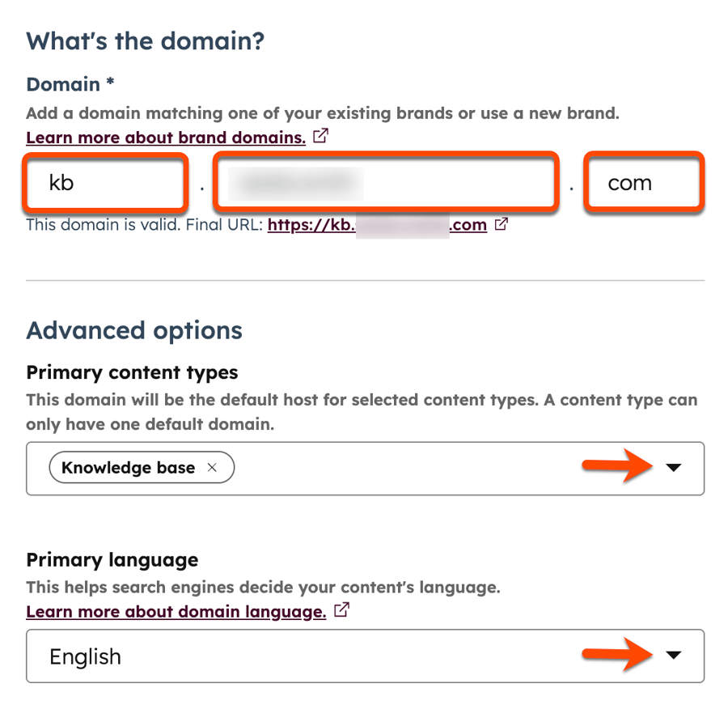Click the kb subdomain input field

(105, 183)
